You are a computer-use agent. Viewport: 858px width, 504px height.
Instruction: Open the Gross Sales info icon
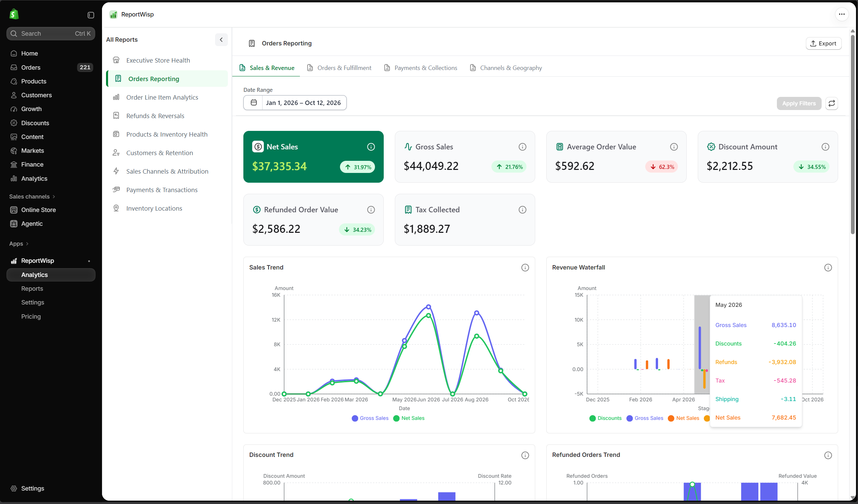522,147
